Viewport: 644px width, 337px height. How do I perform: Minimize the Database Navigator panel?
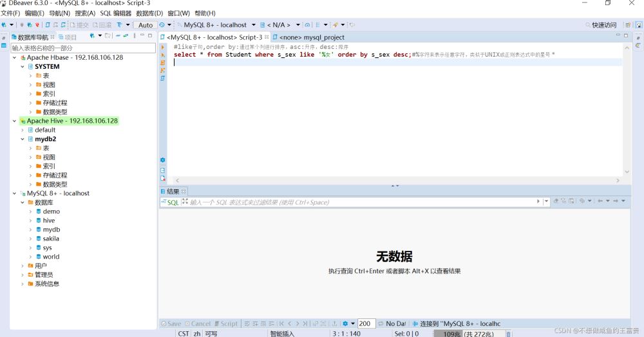[142, 35]
